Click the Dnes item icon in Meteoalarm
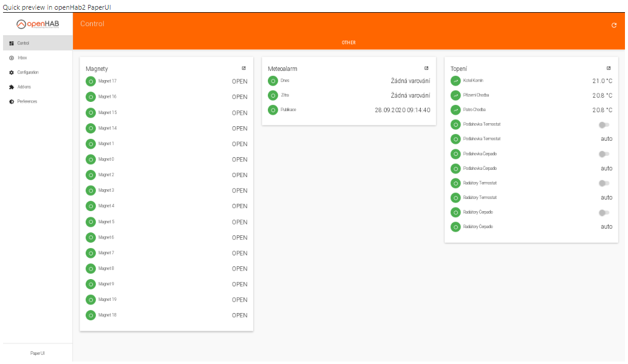628x364 pixels. [x=273, y=81]
